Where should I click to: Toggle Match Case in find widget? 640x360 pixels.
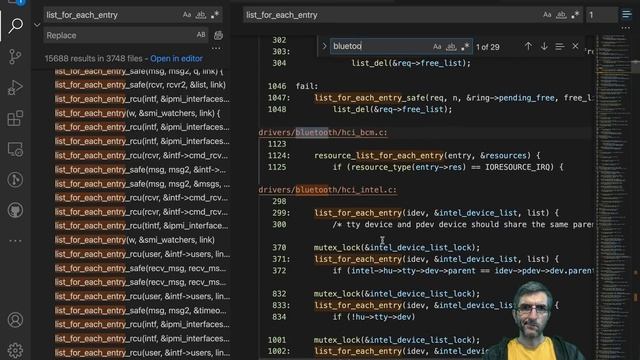[x=437, y=47]
